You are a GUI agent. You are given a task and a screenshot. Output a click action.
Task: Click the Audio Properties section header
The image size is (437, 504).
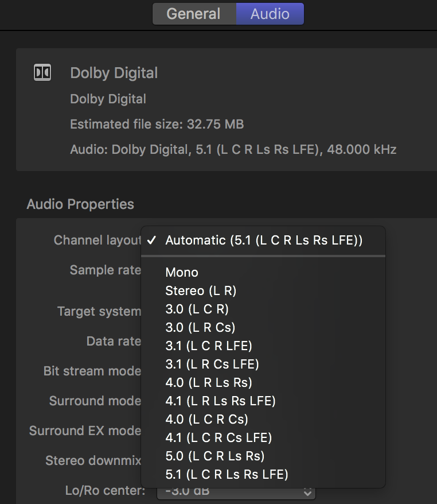tap(80, 204)
